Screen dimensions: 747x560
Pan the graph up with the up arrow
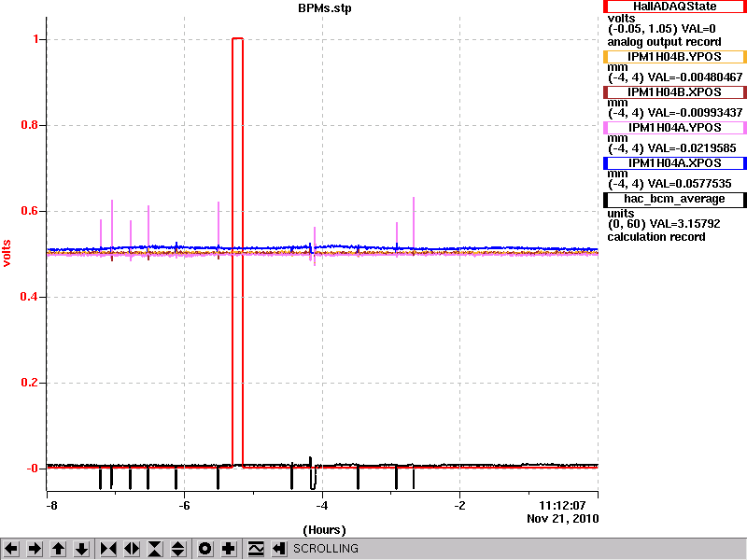click(58, 549)
